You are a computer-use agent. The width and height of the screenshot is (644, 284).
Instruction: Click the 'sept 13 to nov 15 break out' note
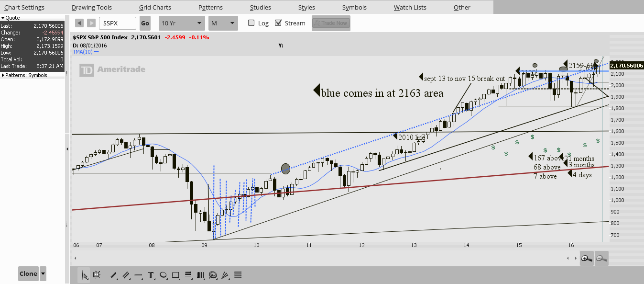(x=465, y=78)
